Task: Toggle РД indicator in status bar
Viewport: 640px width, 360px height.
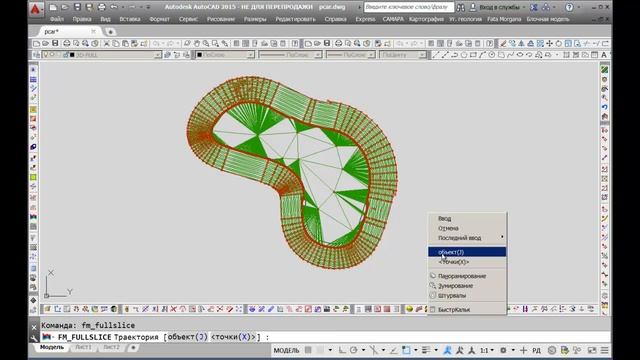Action: (536, 351)
